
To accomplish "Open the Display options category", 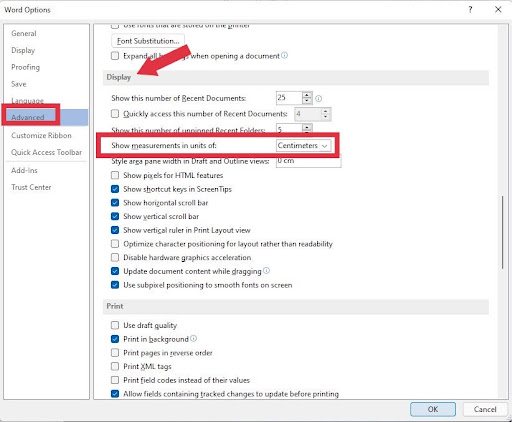I will tap(23, 50).
